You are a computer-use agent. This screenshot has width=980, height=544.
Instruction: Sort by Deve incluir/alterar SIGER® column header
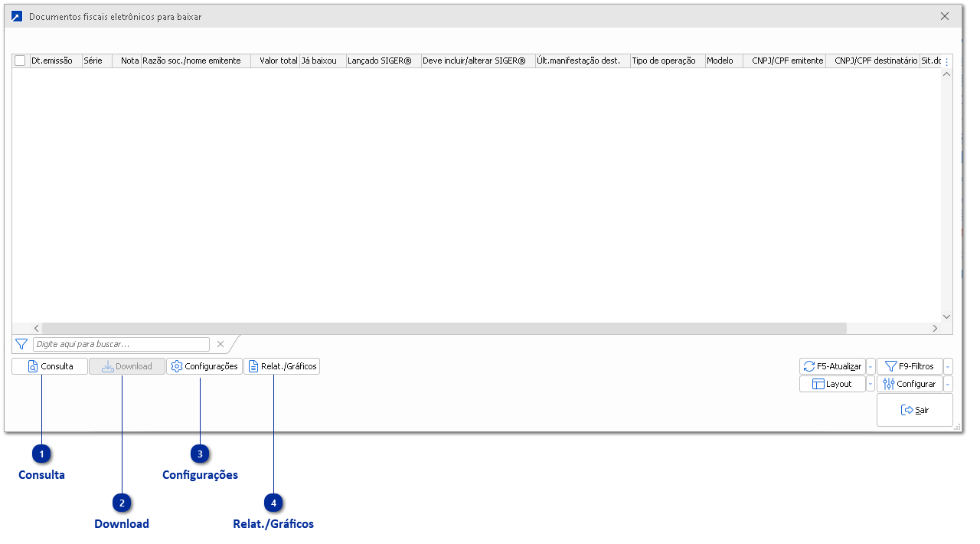(x=478, y=61)
